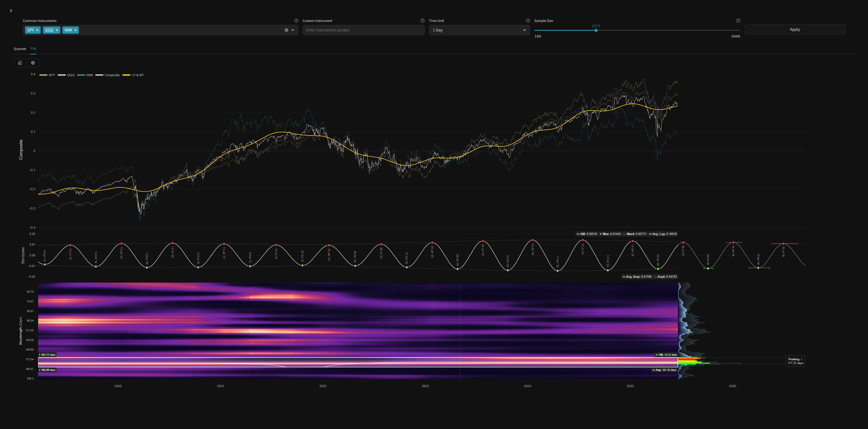Open the Common Instruments dropdown arrow
Image resolution: width=868 pixels, height=429 pixels.
[x=293, y=30]
